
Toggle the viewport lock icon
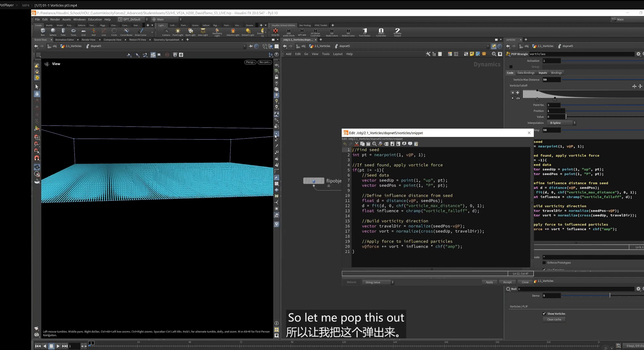[37, 94]
